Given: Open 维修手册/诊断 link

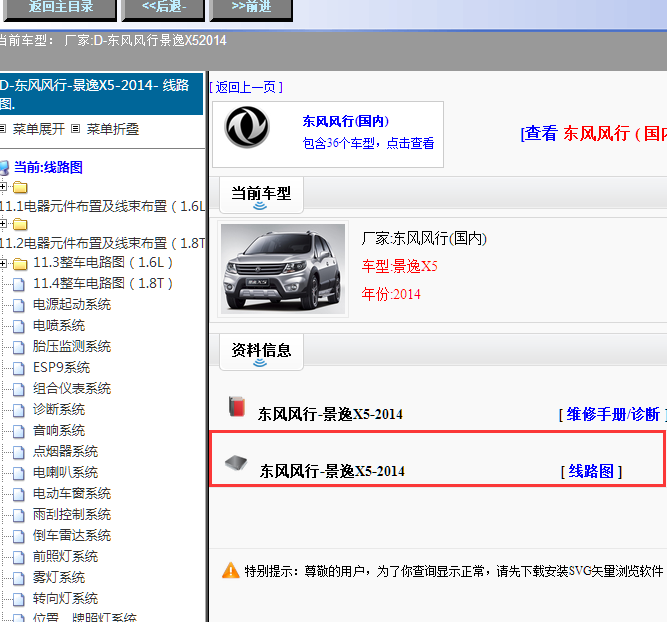Looking at the screenshot, I should pos(613,414).
